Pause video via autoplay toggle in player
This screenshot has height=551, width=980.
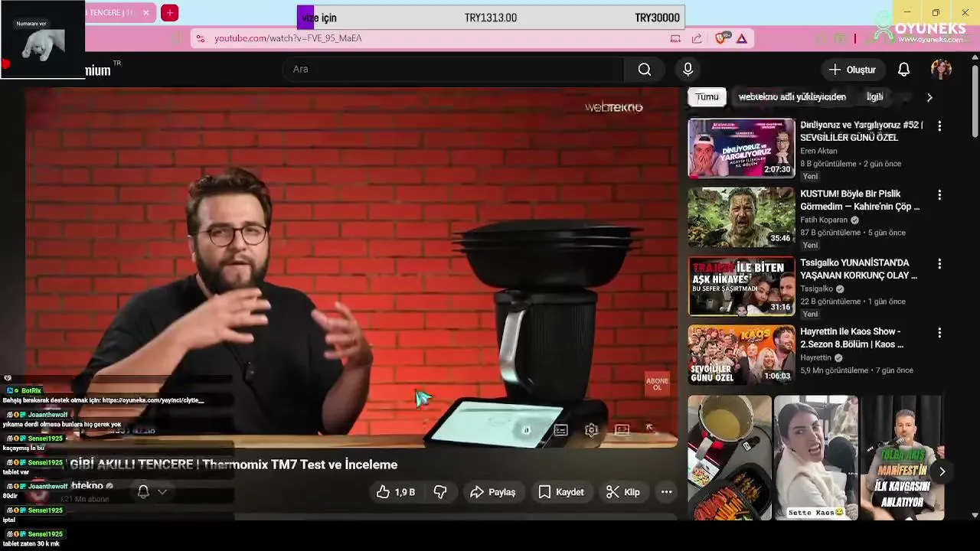click(x=526, y=430)
